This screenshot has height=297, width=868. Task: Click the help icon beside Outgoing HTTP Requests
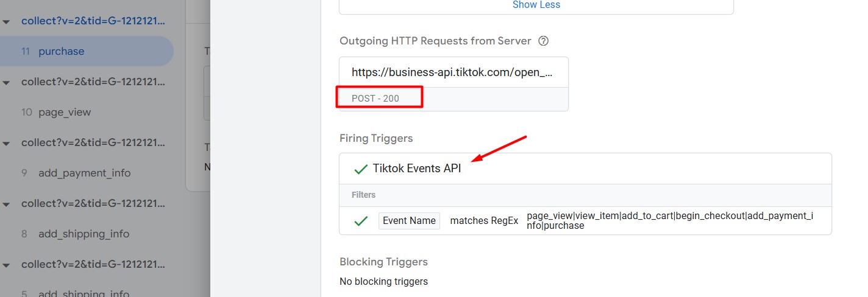(544, 41)
